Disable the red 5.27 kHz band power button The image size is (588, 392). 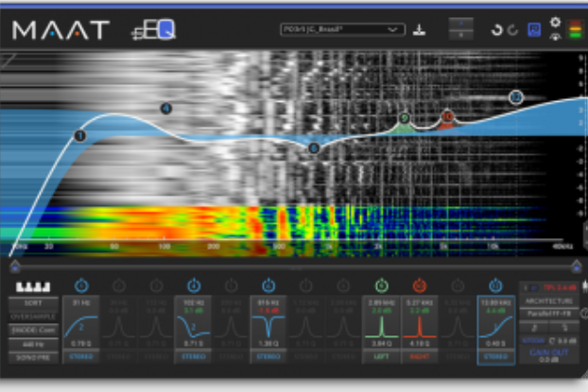click(419, 286)
